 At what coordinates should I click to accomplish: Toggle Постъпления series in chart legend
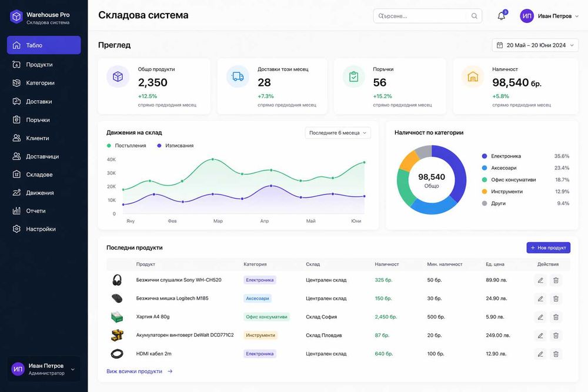pos(126,145)
